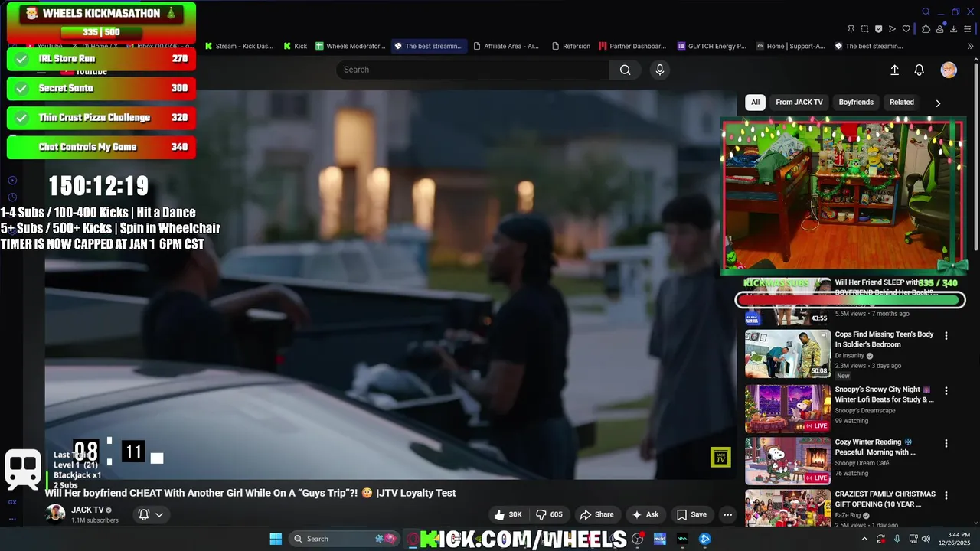Open the Home | Support bookmark

[x=790, y=46]
